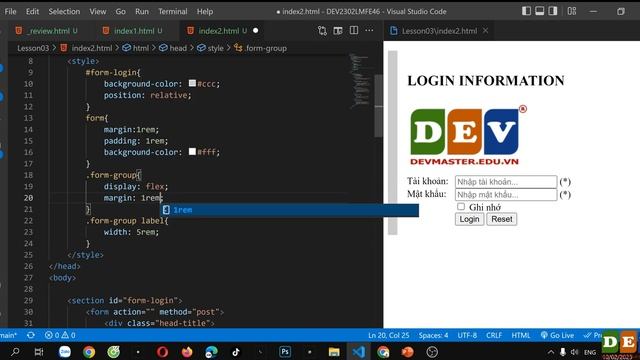Open the #fff color swatch picker
The image size is (640, 360).
point(192,151)
